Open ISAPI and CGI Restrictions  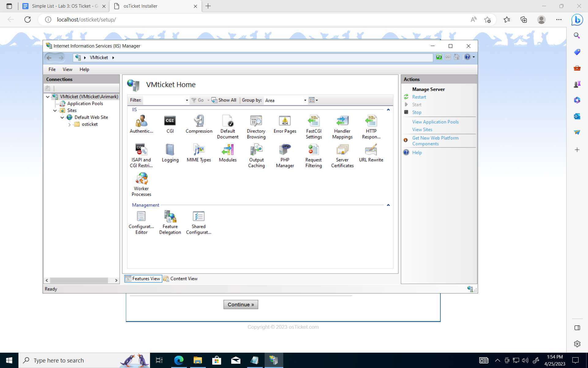[141, 156]
